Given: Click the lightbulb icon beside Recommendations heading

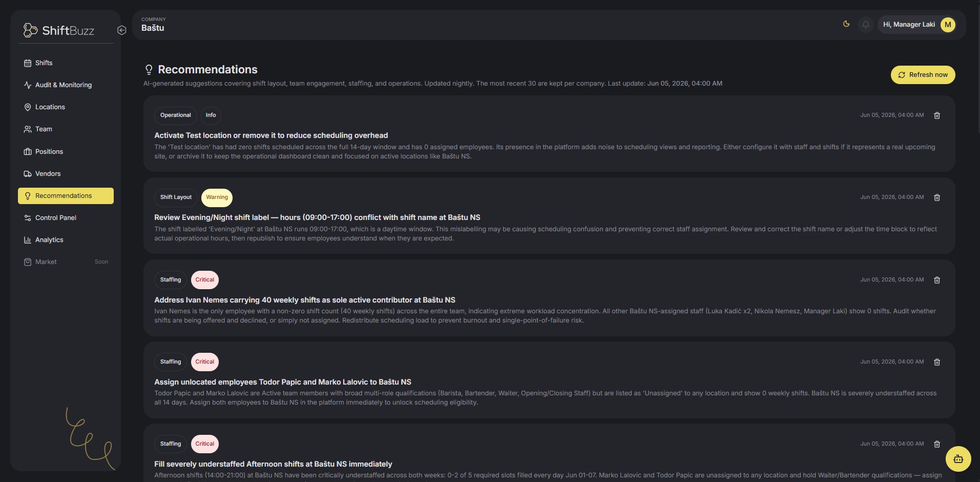Looking at the screenshot, I should [x=149, y=70].
